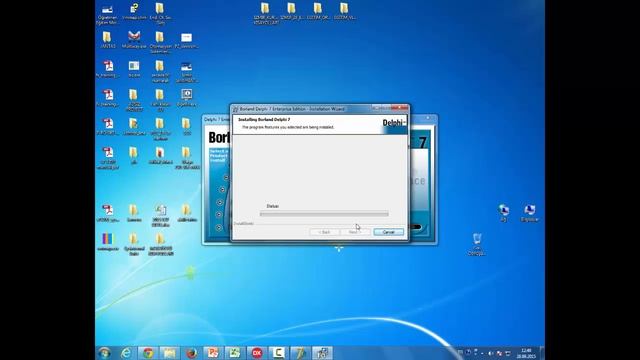
Task: Open PowerPoint from the taskbar
Action: coord(213,353)
